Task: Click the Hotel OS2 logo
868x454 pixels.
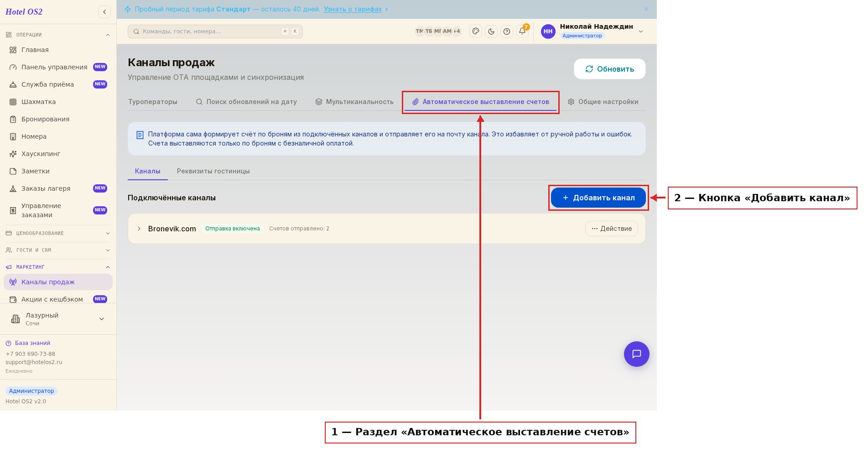Action: [x=24, y=12]
